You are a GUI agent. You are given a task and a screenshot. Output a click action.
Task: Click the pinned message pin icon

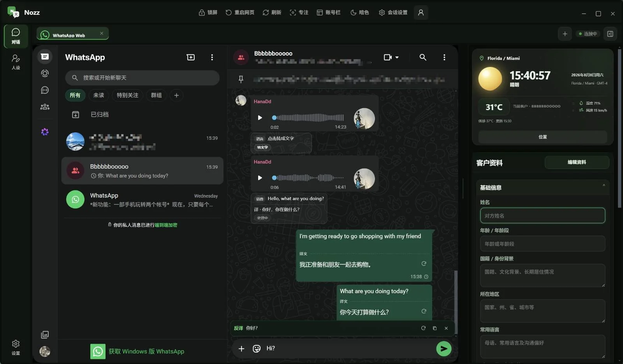pos(241,79)
